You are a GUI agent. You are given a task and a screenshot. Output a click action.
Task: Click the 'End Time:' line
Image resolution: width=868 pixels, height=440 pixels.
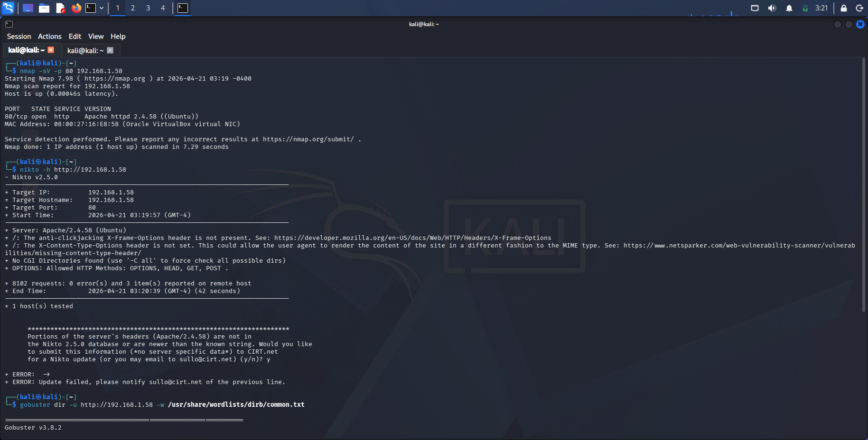[122, 291]
